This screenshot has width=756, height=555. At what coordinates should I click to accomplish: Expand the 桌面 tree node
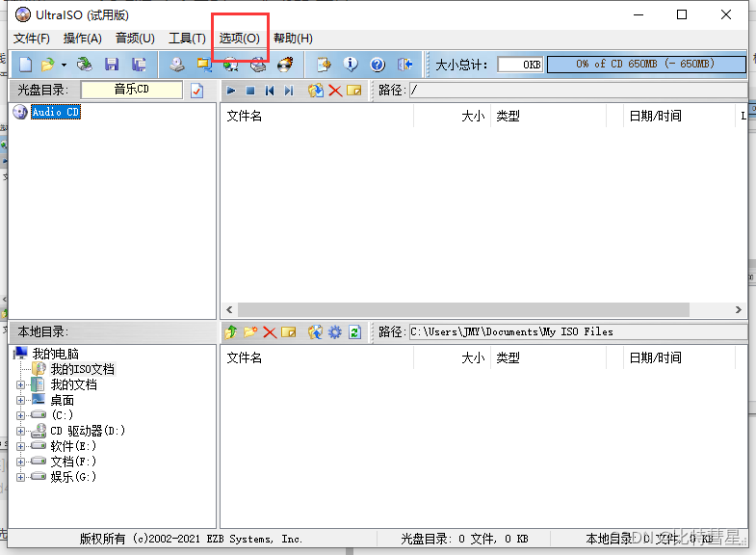click(20, 401)
